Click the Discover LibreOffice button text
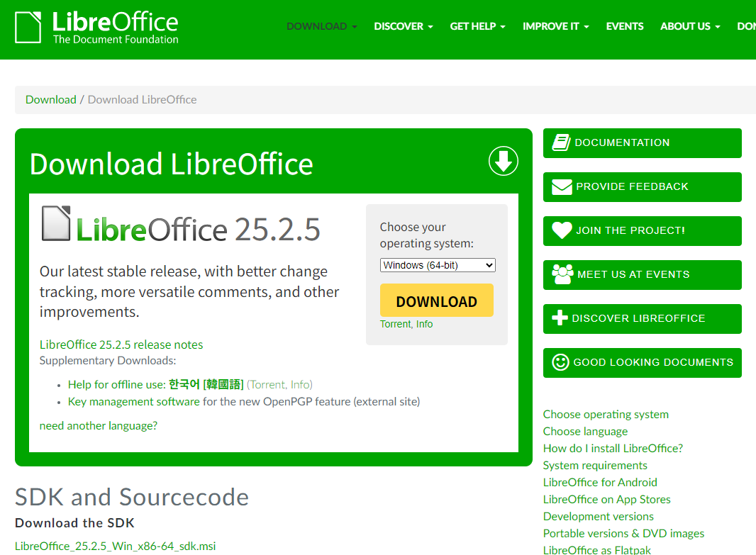The height and width of the screenshot is (555, 756). click(x=638, y=318)
